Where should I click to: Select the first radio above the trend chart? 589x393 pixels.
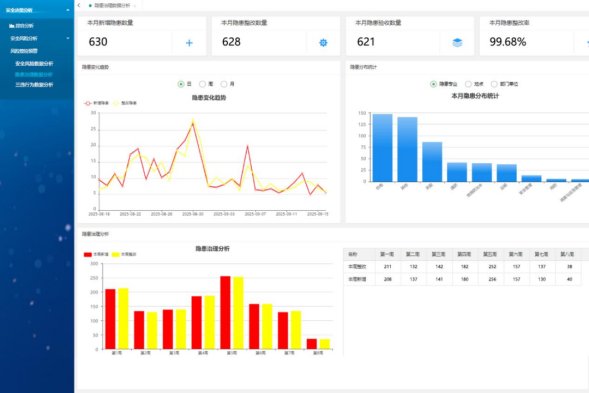pos(181,84)
